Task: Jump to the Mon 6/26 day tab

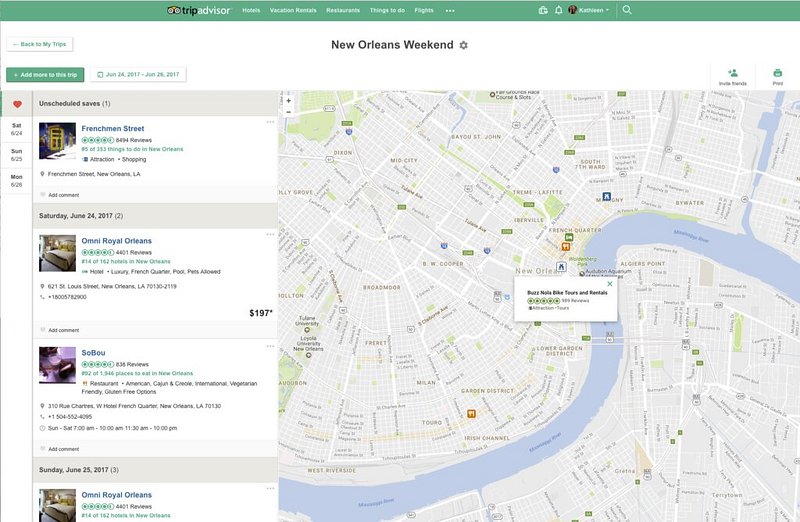Action: coord(16,181)
